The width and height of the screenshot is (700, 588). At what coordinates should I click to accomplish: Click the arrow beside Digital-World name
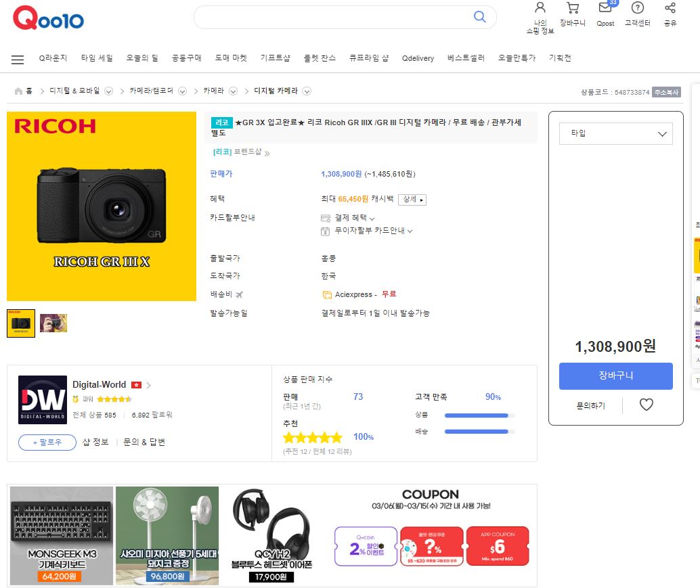click(x=149, y=385)
